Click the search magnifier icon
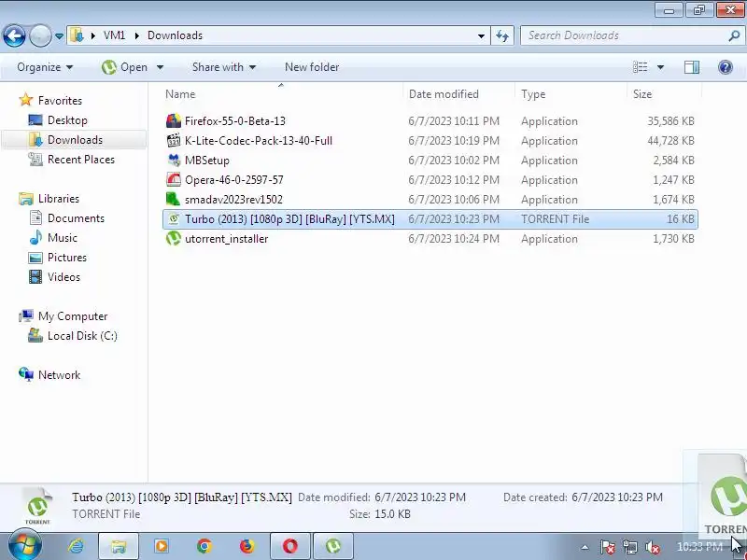The width and height of the screenshot is (747, 560). click(x=735, y=35)
